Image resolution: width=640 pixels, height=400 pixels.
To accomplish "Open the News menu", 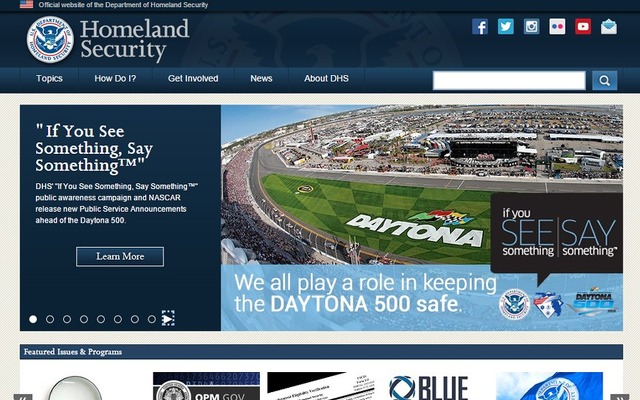I will 261,79.
